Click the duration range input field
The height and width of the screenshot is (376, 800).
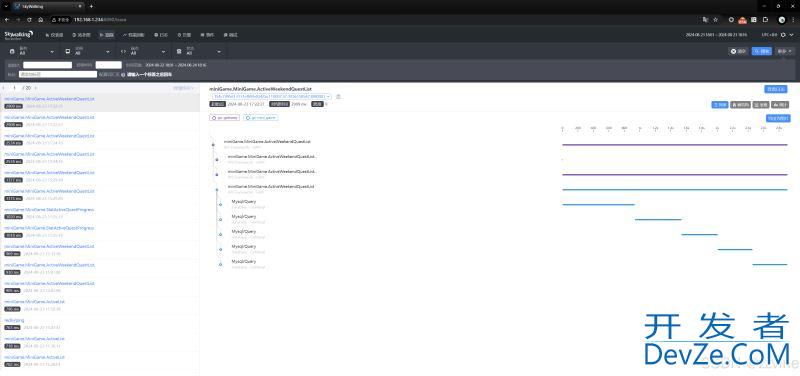108,65
